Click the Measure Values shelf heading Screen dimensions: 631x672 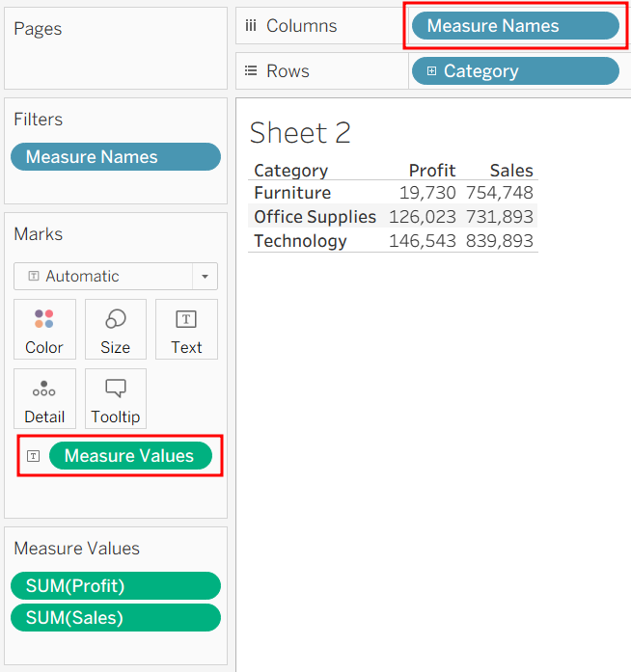point(77,549)
